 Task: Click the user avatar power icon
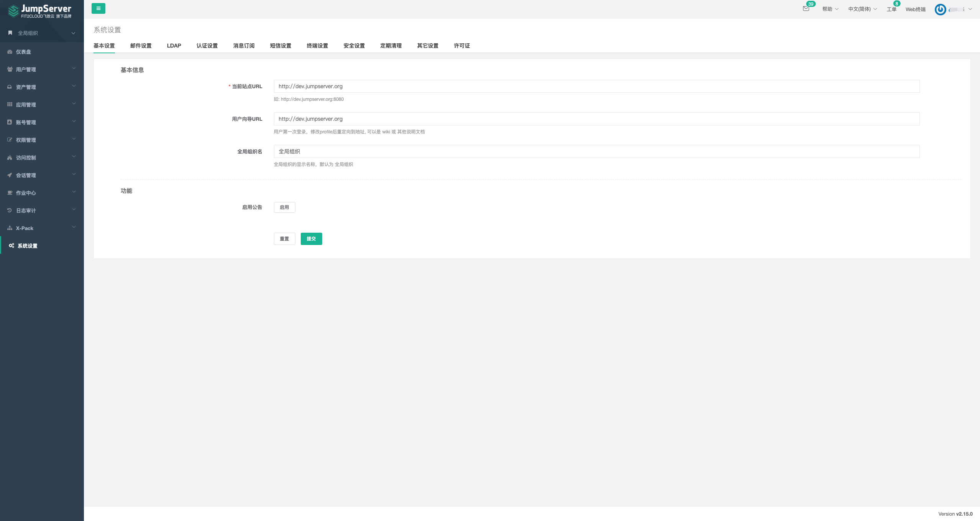[940, 9]
